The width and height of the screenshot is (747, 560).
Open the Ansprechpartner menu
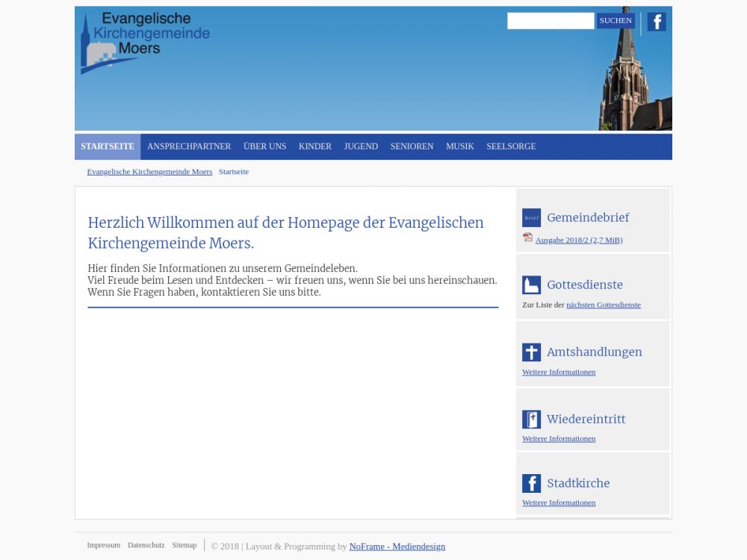[189, 146]
